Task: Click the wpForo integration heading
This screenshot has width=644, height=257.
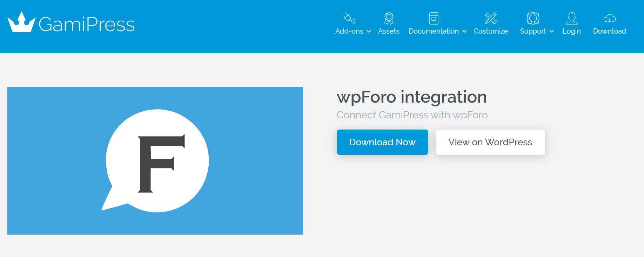Action: (x=412, y=97)
